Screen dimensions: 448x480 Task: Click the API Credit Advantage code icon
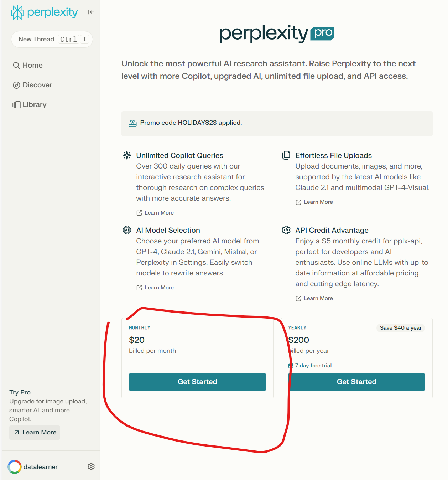click(286, 230)
